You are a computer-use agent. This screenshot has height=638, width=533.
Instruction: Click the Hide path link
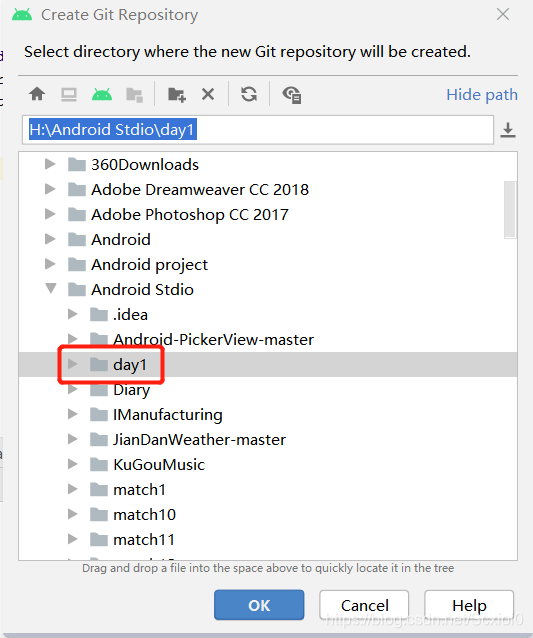pos(482,95)
